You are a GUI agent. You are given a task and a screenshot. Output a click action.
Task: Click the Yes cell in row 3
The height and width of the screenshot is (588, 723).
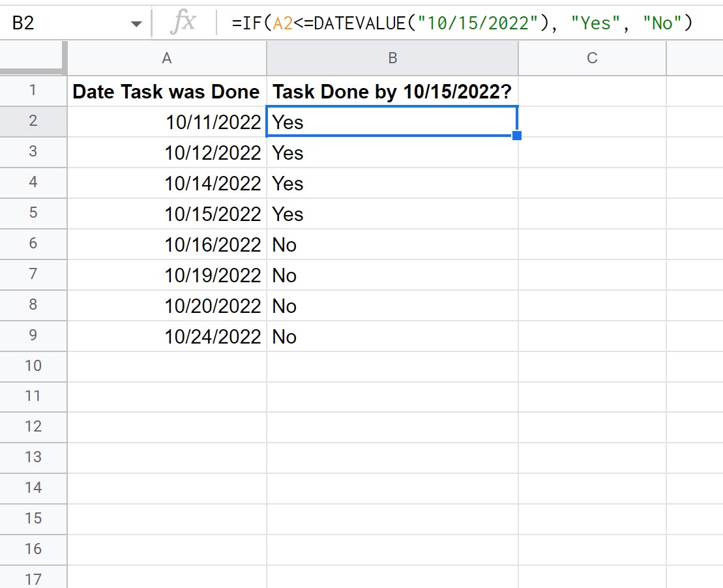[x=392, y=152]
